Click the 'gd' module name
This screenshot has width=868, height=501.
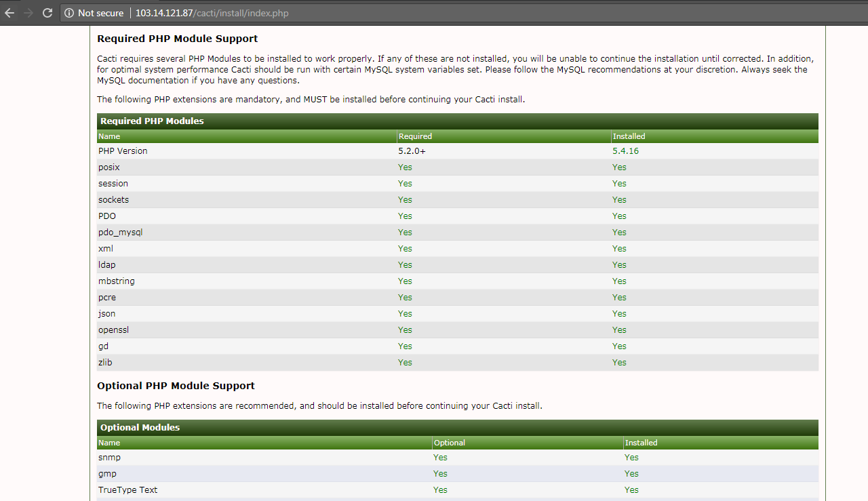103,346
